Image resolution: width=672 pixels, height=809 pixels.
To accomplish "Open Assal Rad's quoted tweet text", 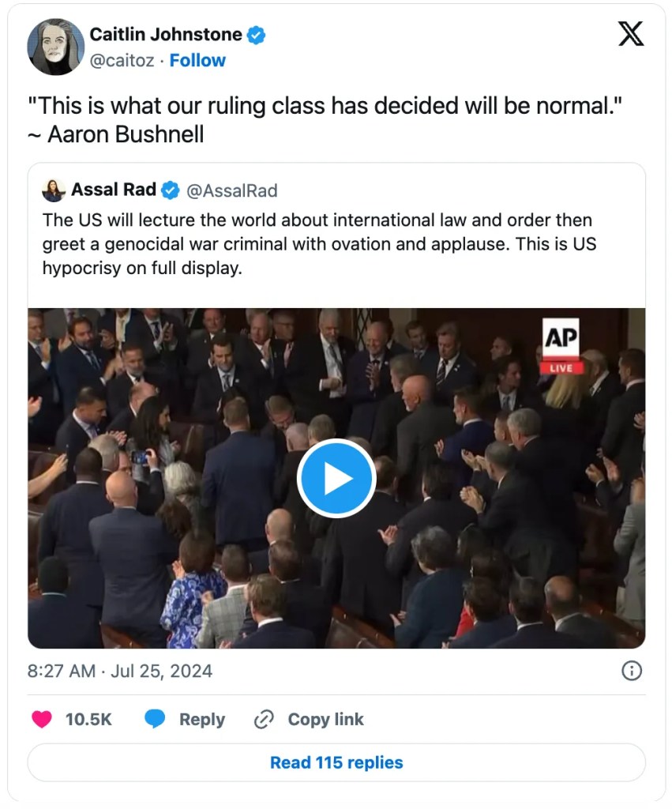I will click(316, 243).
